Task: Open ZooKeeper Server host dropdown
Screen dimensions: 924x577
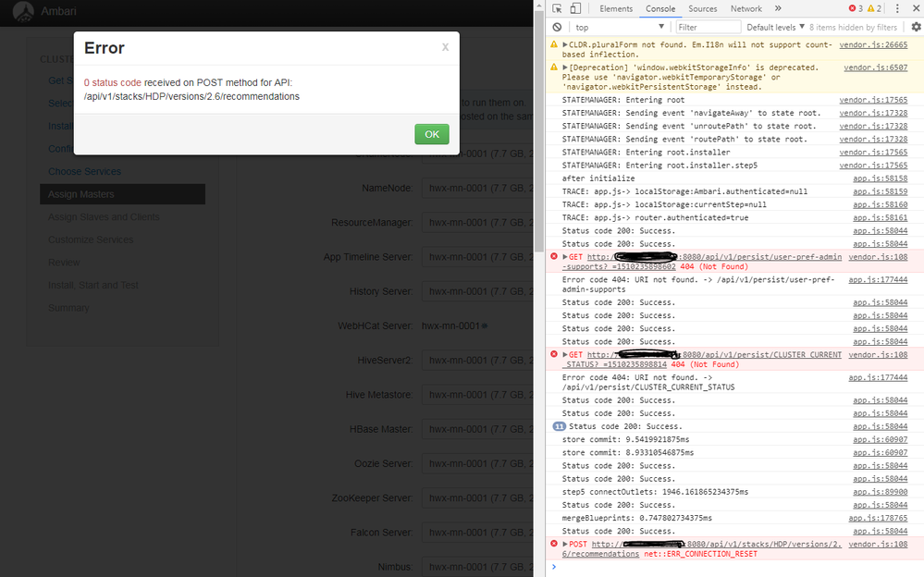Action: [477, 498]
